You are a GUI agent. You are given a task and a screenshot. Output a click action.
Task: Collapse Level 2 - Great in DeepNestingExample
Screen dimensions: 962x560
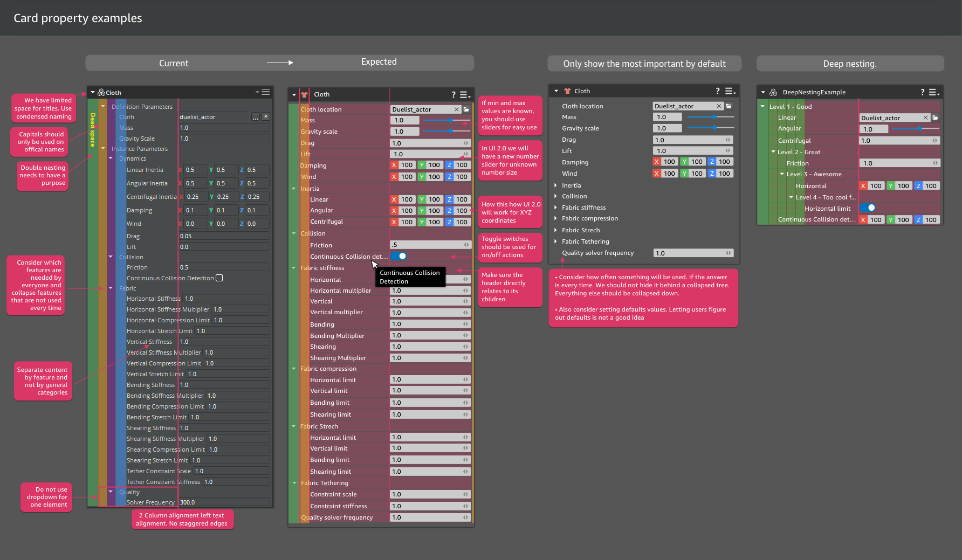pyautogui.click(x=773, y=151)
